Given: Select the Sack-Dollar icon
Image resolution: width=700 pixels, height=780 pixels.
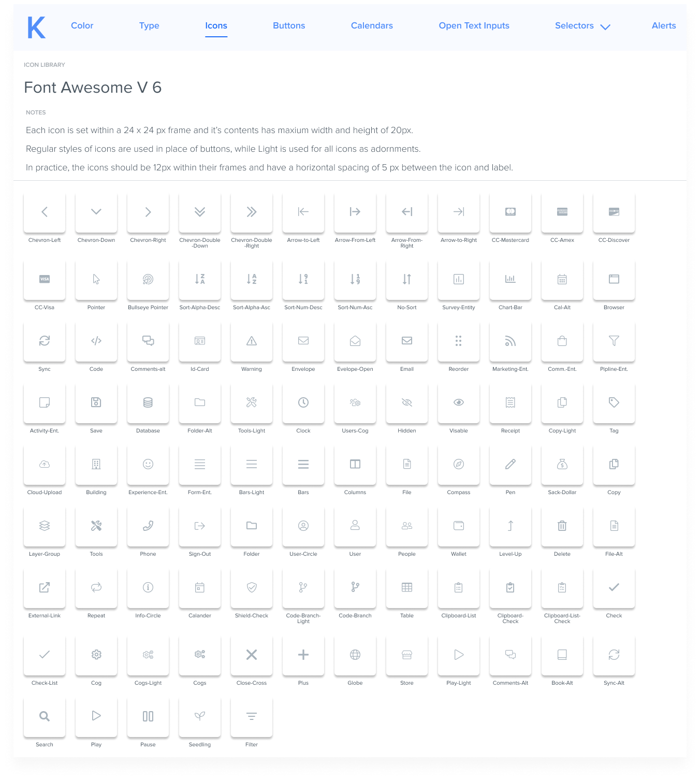Looking at the screenshot, I should click(x=562, y=464).
